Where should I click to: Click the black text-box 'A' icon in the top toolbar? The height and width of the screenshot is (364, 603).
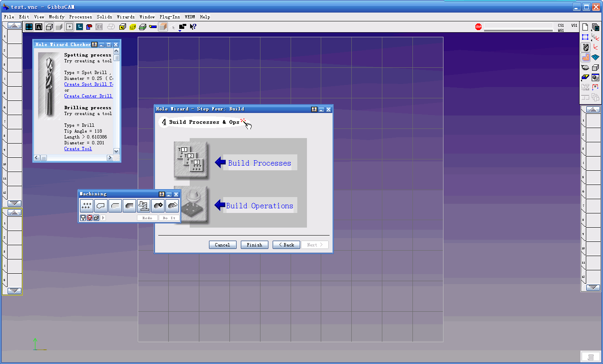coord(39,27)
